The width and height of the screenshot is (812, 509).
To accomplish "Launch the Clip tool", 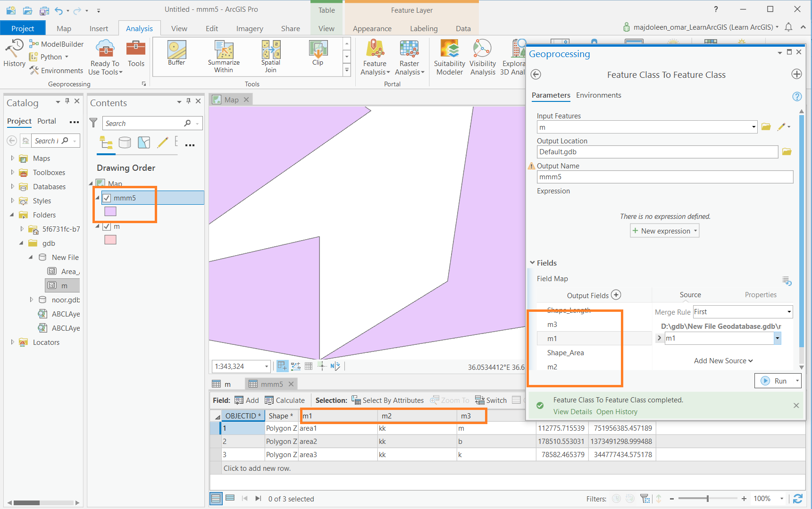I will pyautogui.click(x=318, y=56).
